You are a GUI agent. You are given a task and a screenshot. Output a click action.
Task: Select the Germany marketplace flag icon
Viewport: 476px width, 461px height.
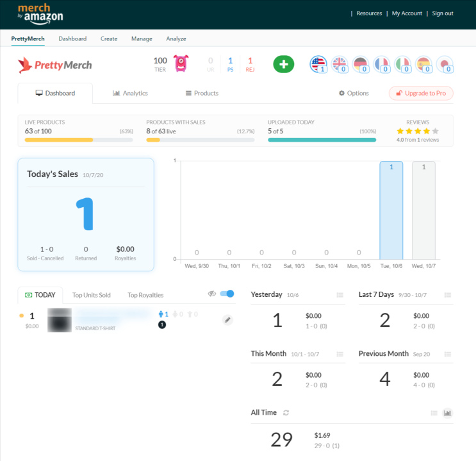point(361,64)
